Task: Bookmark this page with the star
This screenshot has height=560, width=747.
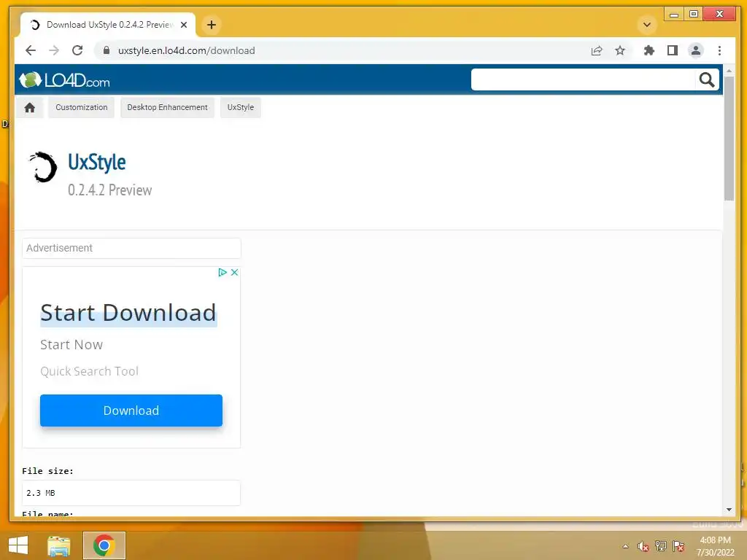Action: [620, 50]
